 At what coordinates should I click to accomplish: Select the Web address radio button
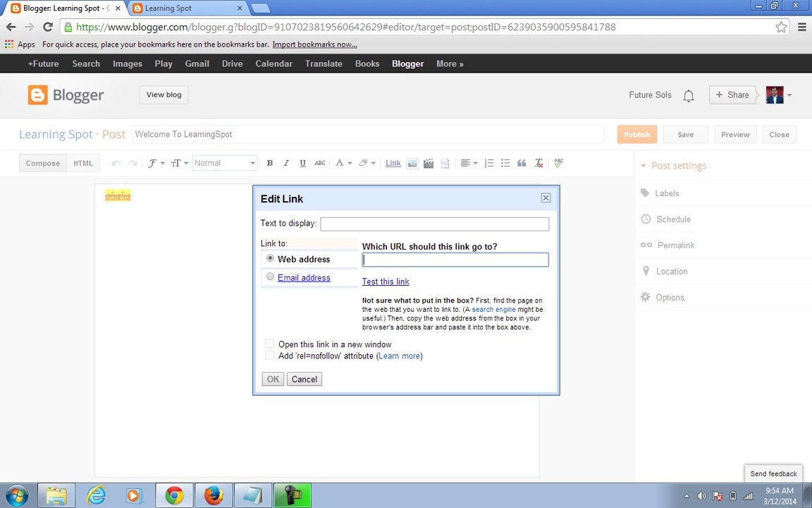[x=270, y=258]
